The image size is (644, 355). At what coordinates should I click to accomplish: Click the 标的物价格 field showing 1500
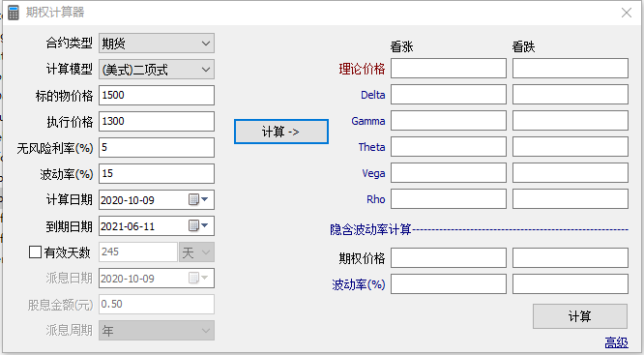pos(157,96)
